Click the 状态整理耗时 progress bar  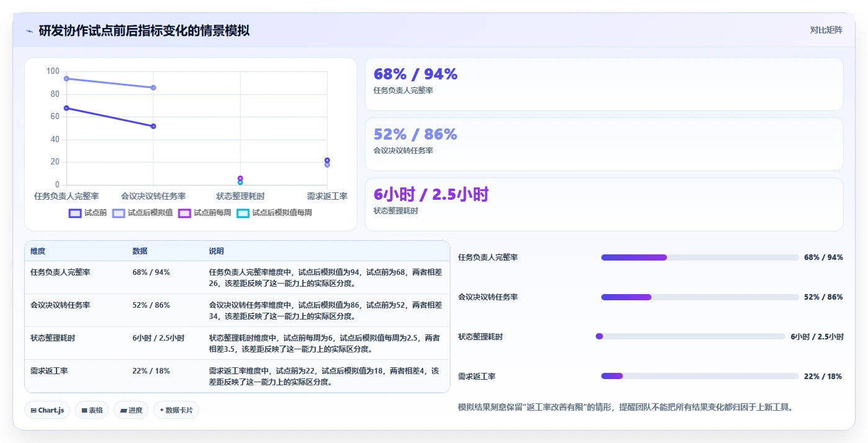[690, 336]
